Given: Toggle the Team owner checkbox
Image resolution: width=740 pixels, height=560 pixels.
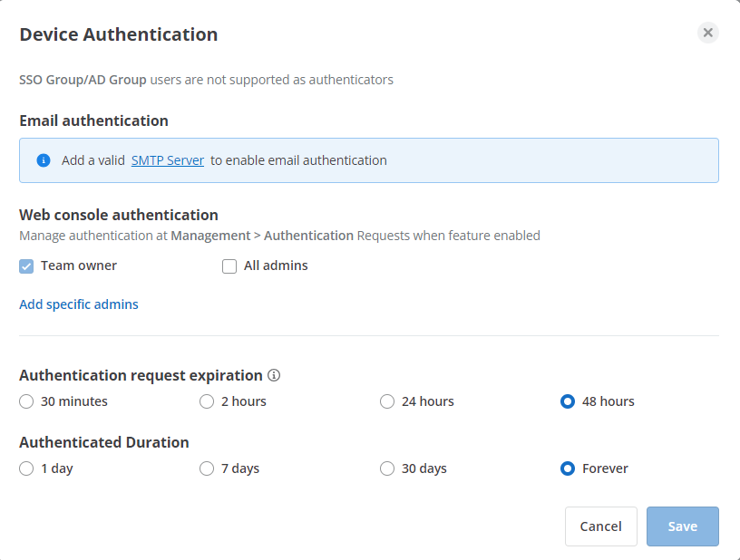Looking at the screenshot, I should point(26,266).
